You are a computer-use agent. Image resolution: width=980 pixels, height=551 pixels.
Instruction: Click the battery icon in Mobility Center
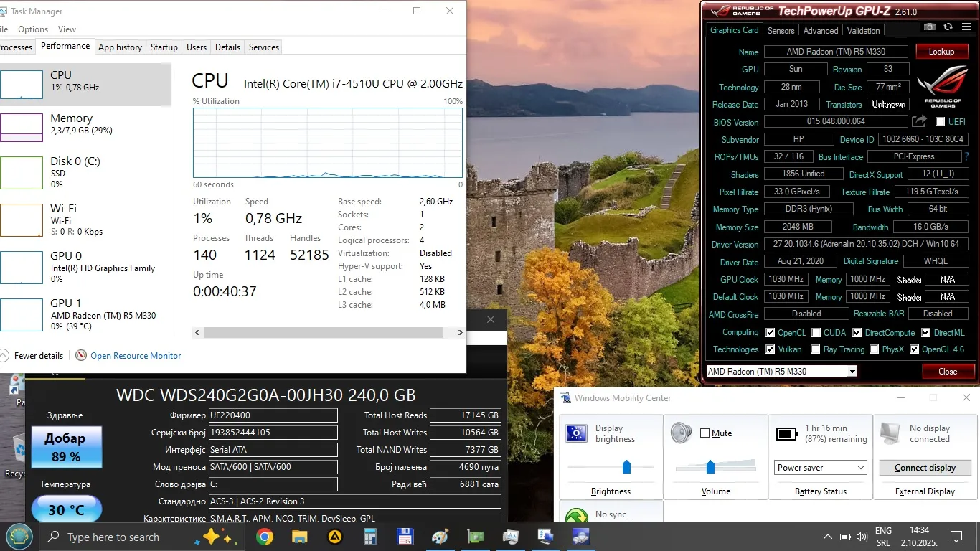click(x=786, y=434)
